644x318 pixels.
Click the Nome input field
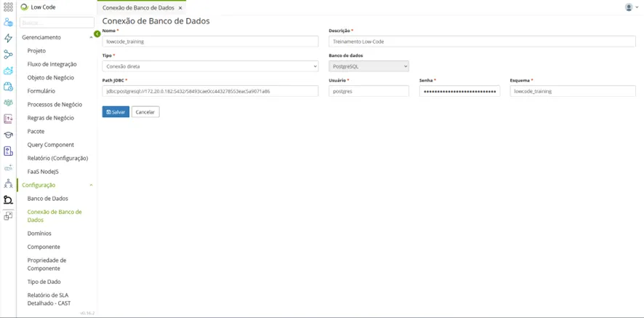(210, 41)
